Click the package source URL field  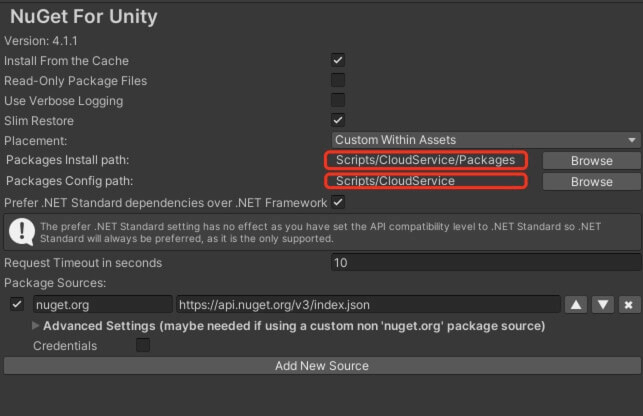367,304
